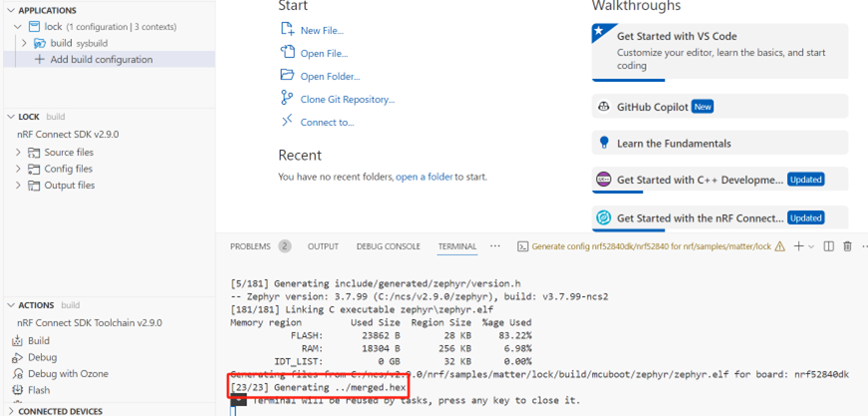Click the star icon on Get Started with VS Code

pos(598,32)
